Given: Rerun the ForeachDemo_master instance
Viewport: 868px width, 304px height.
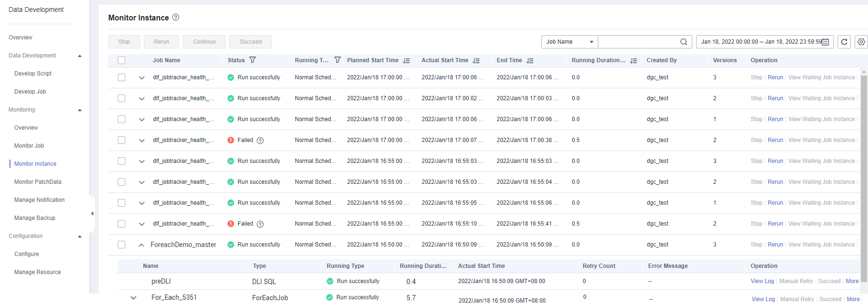Looking at the screenshot, I should pos(775,245).
